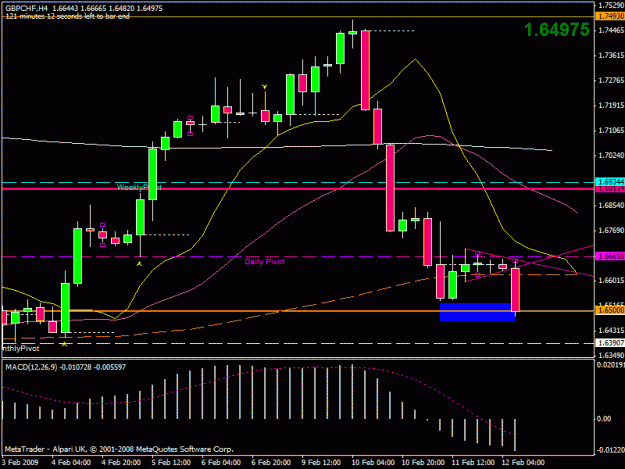This screenshot has height=469, width=625.
Task: Click the Daily Pivot line label
Action: click(x=265, y=262)
